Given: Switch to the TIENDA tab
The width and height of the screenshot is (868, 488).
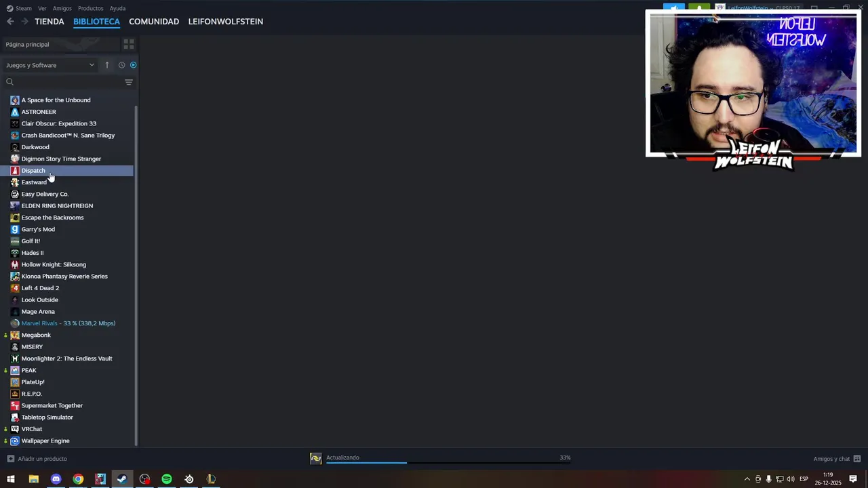Looking at the screenshot, I should pos(50,22).
